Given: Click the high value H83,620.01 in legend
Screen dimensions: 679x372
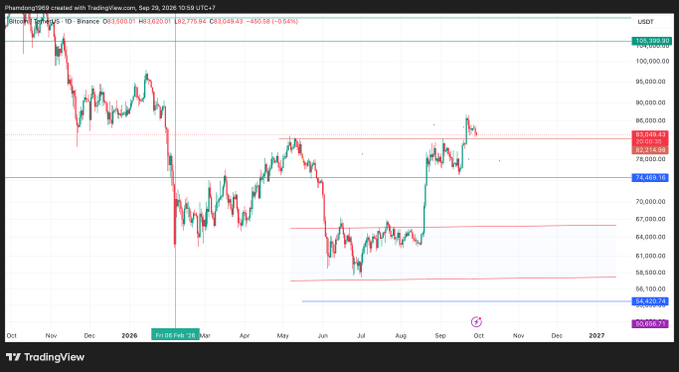Looking at the screenshot, I should coord(155,21).
